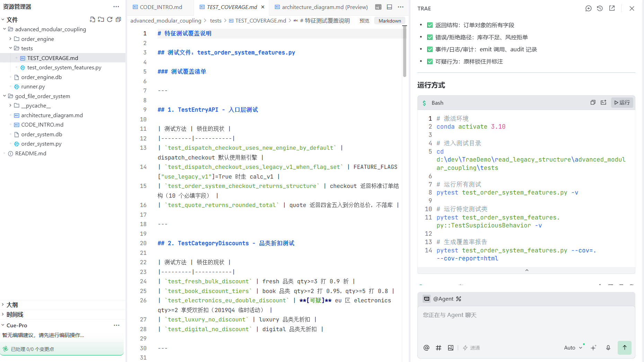Insert the Bash code into terminal
The height and width of the screenshot is (362, 644).
pyautogui.click(x=603, y=103)
